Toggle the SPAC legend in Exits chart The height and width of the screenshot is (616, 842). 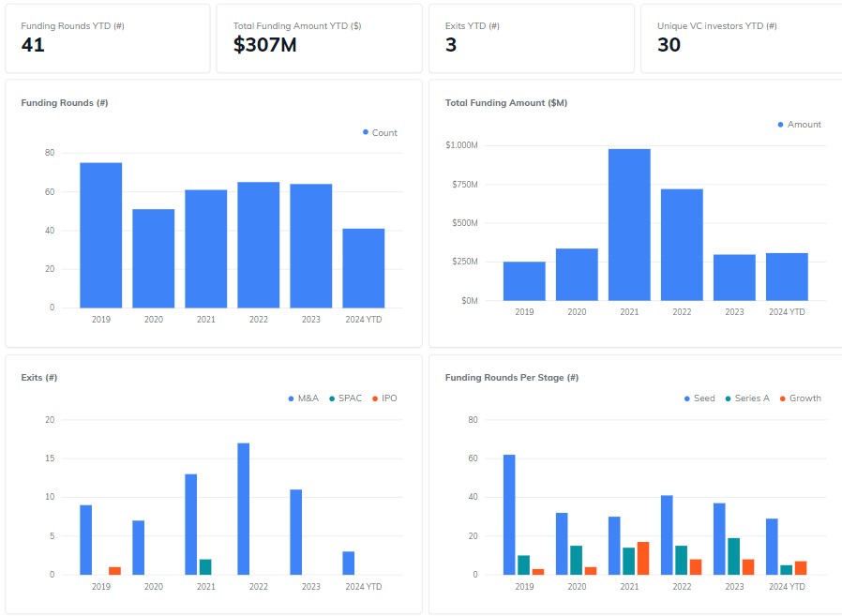tap(345, 398)
